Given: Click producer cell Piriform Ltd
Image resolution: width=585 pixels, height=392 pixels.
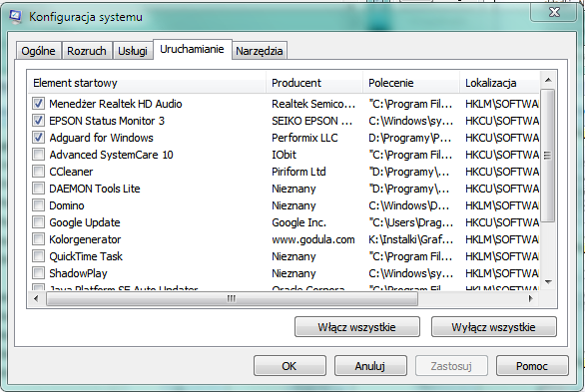Looking at the screenshot, I should 298,172.
